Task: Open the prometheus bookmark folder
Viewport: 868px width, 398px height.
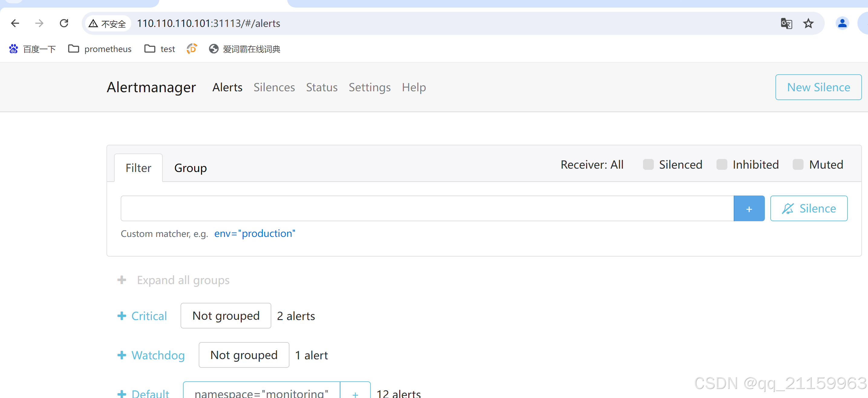Action: (x=100, y=49)
